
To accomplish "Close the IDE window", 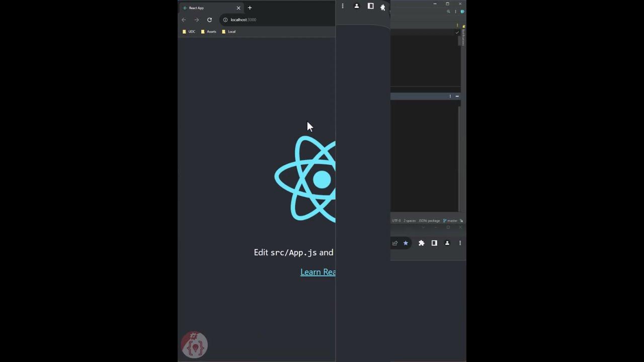I will click(460, 4).
